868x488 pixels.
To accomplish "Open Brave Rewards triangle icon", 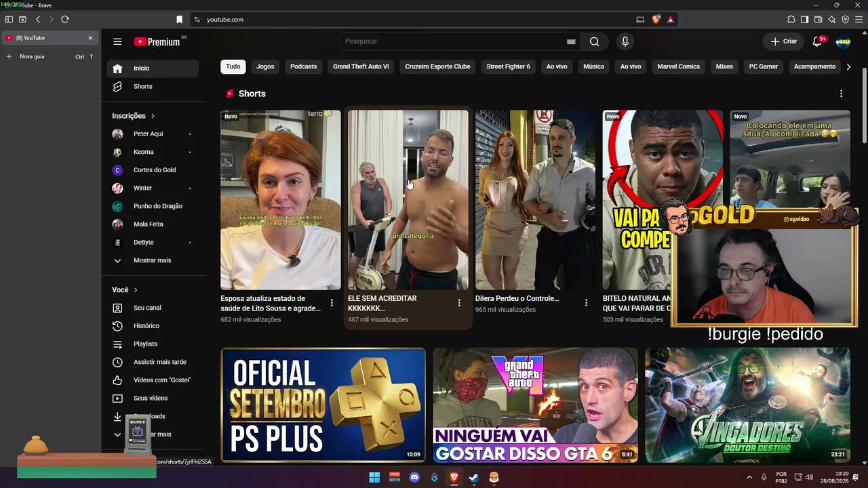I will [x=671, y=20].
